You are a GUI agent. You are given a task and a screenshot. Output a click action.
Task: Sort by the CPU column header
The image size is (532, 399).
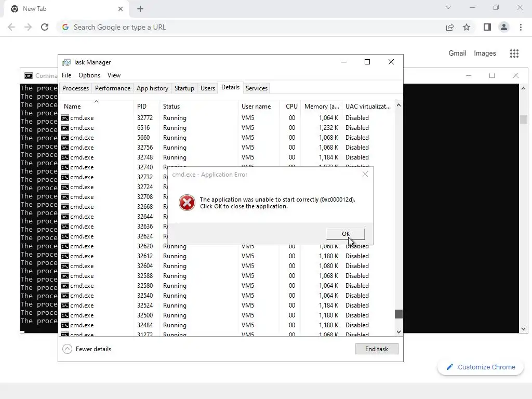point(290,106)
